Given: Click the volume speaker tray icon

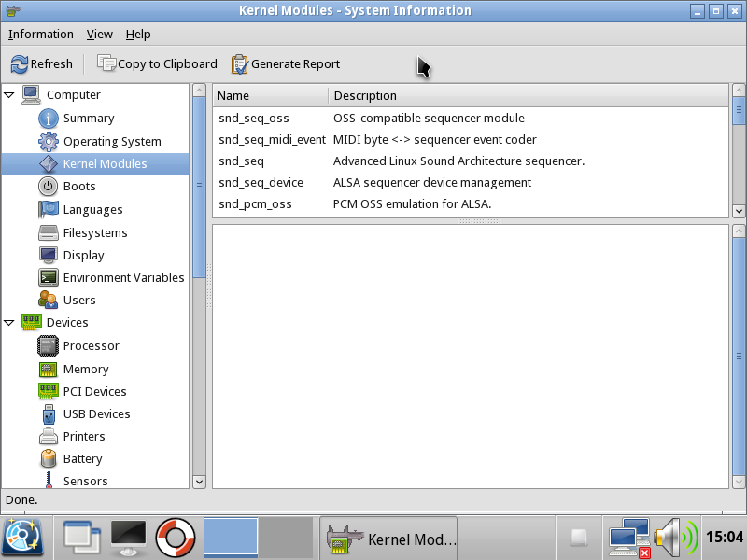Looking at the screenshot, I should click(676, 539).
